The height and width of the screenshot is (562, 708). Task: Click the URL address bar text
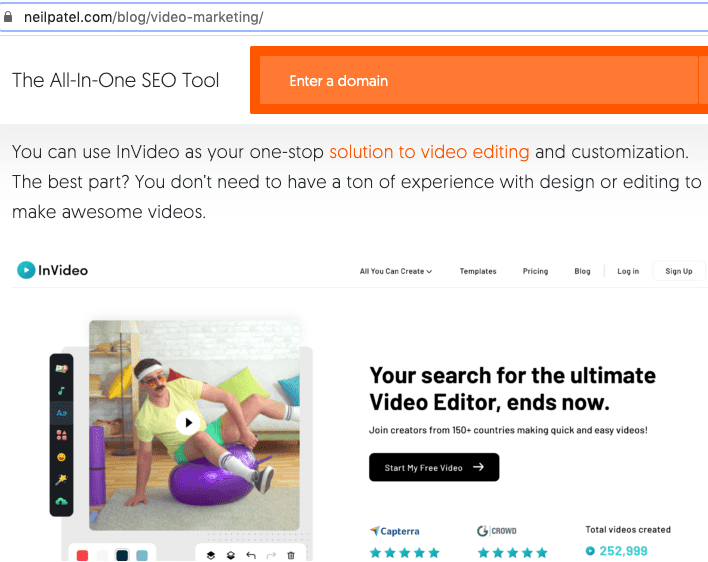coord(144,17)
